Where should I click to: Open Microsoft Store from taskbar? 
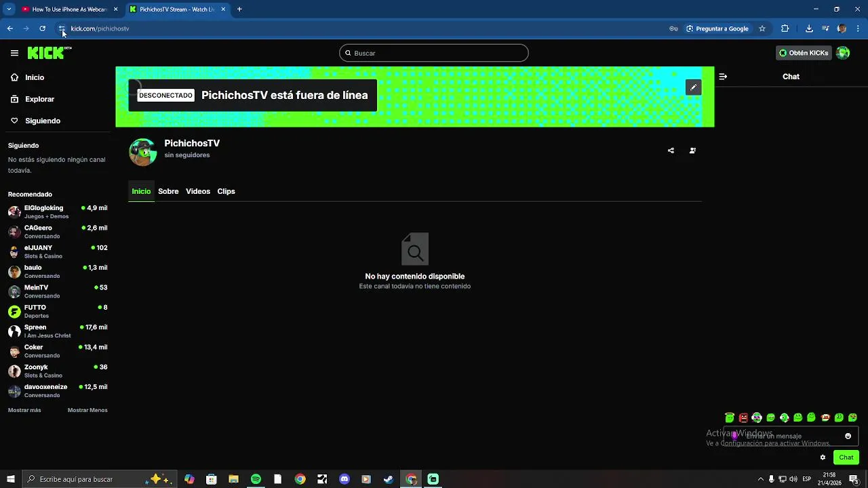click(x=211, y=479)
